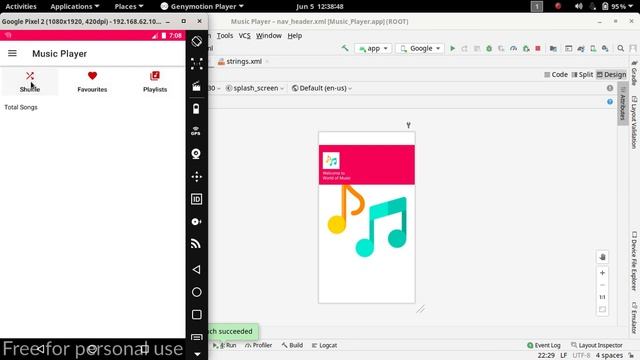
Task: Click the Android back triangle in Genymotion sidebar
Action: [196, 269]
